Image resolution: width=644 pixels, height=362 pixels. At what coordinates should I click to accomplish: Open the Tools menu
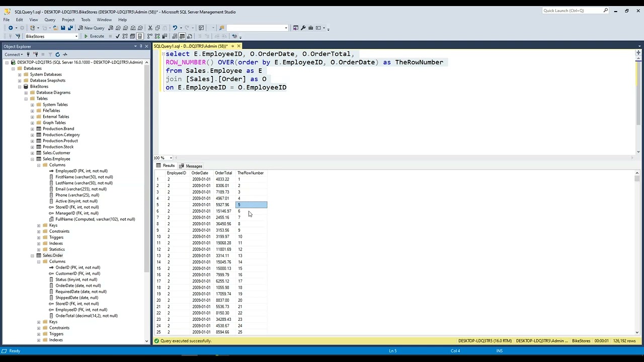[86, 20]
